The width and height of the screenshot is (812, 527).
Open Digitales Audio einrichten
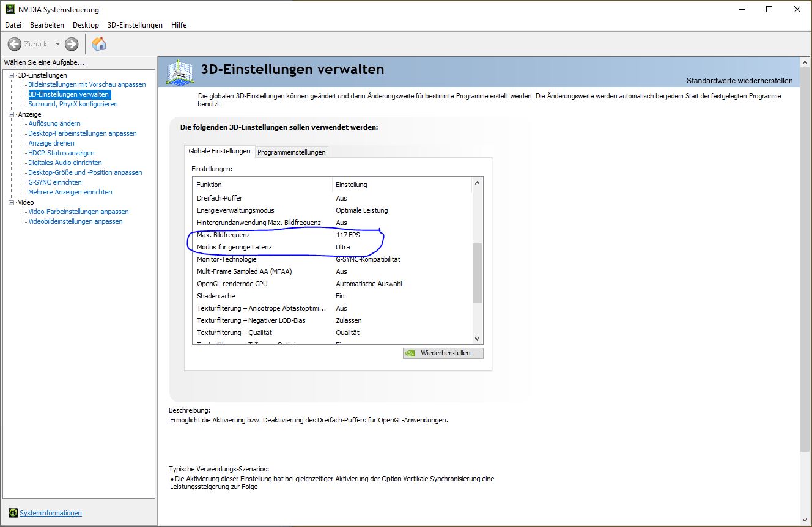65,163
